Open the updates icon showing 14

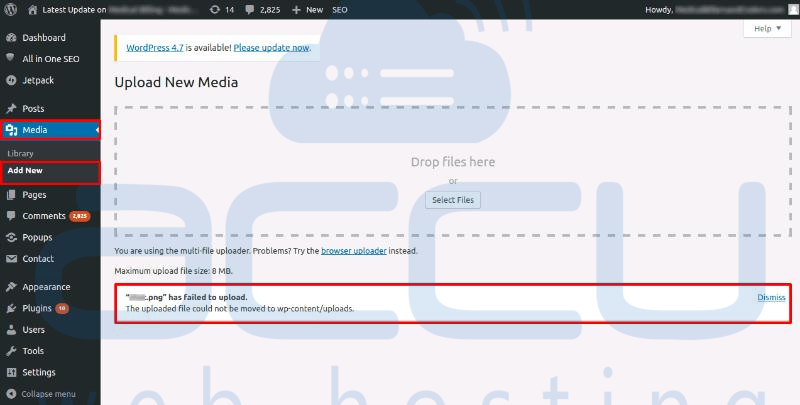coord(215,10)
